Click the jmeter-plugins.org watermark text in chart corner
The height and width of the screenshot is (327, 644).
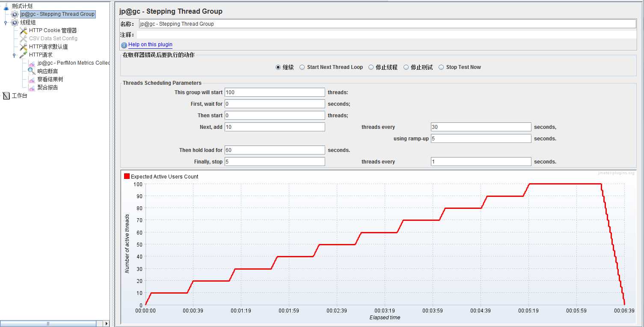coord(616,173)
